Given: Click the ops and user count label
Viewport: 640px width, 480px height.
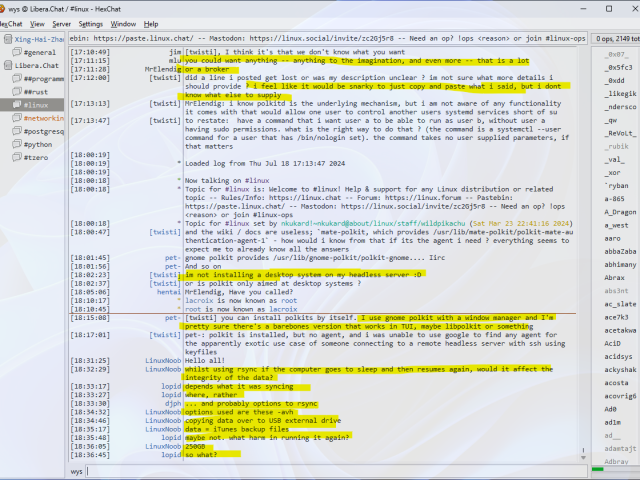Looking at the screenshot, I should (616, 38).
